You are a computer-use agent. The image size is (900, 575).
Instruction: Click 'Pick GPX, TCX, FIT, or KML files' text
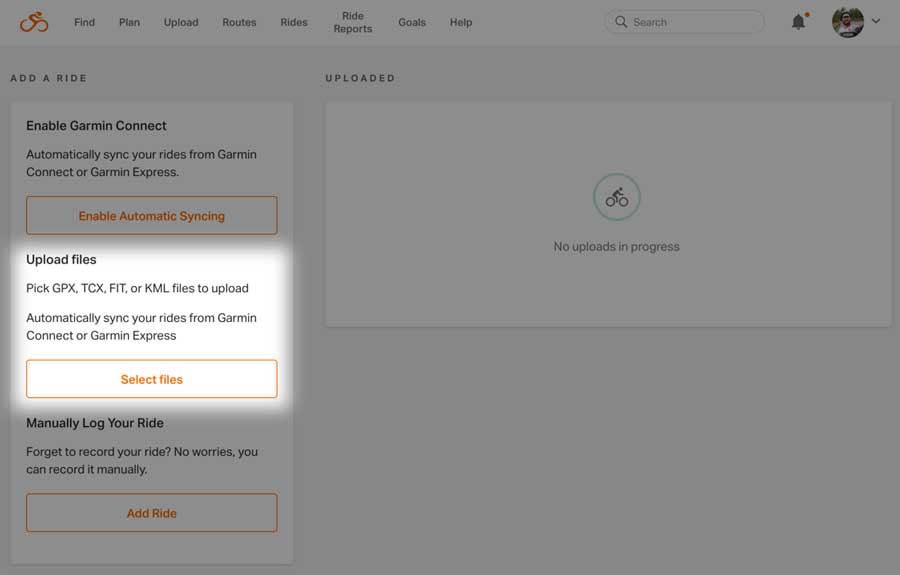(137, 288)
